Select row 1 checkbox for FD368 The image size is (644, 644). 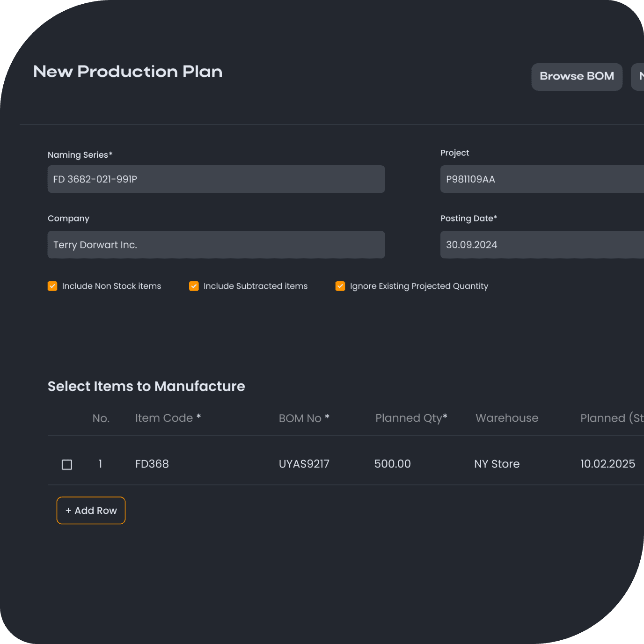(x=67, y=464)
